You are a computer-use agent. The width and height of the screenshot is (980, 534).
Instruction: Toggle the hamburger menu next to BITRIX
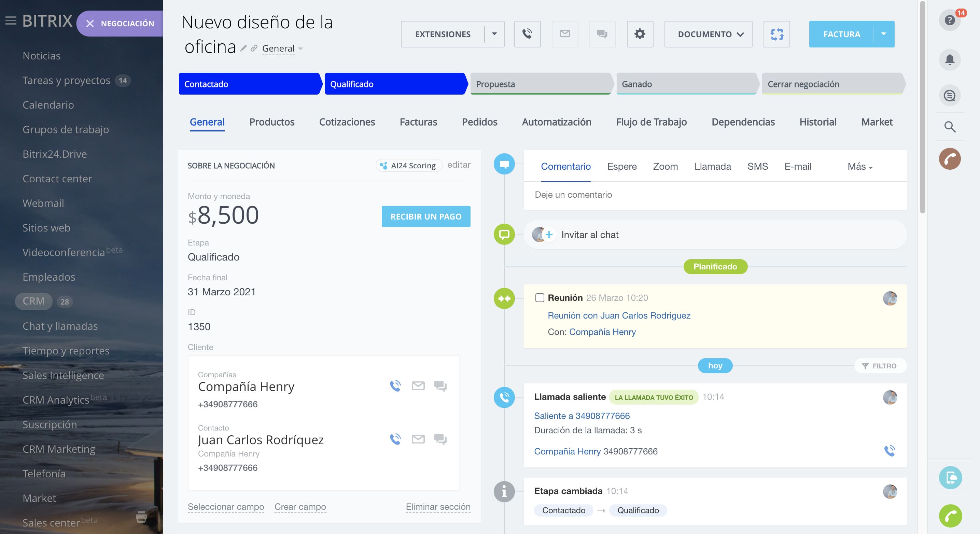click(11, 20)
